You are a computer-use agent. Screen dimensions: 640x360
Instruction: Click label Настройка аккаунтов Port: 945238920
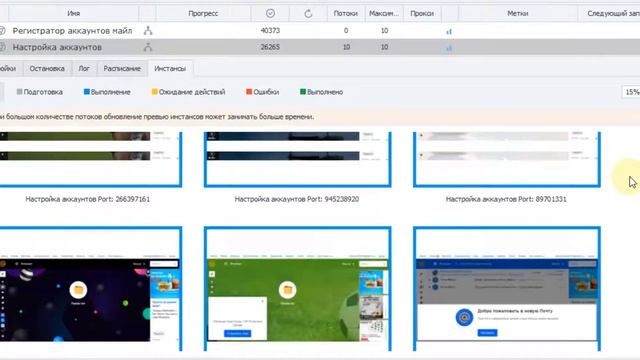pyautogui.click(x=297, y=199)
